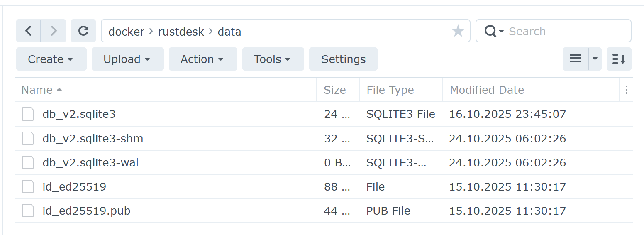Sort files by Modified Date column
Viewport: 644px width, 235px height.
pyautogui.click(x=487, y=90)
